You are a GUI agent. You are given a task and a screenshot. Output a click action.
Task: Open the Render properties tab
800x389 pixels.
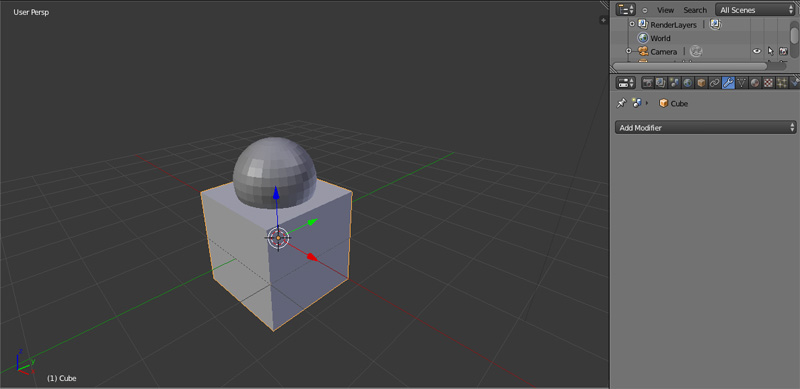[647, 83]
